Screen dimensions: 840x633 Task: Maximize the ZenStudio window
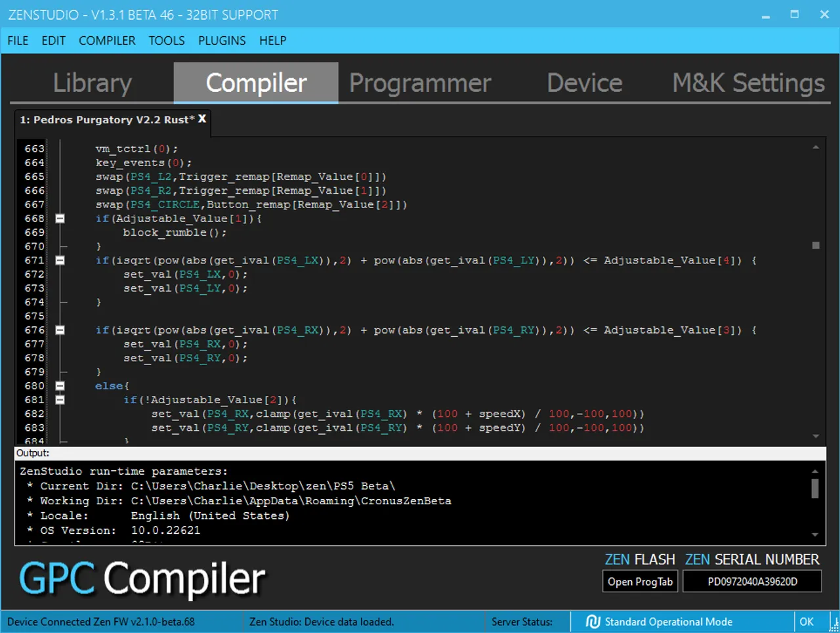[x=794, y=14]
